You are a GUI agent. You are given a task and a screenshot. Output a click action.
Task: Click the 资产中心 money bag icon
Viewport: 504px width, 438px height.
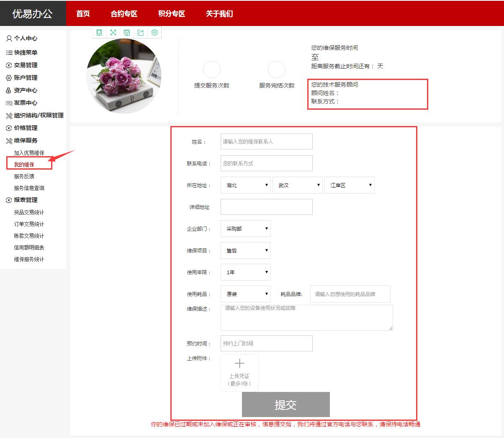pos(9,90)
